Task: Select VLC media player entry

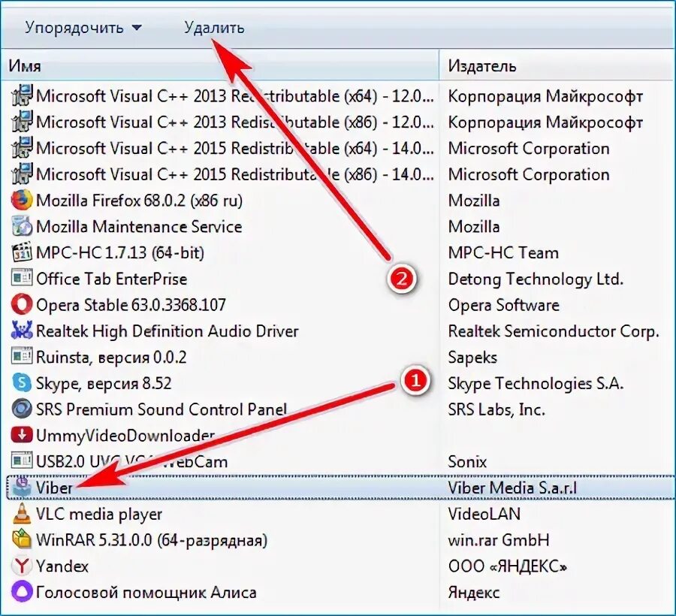Action: (x=99, y=514)
